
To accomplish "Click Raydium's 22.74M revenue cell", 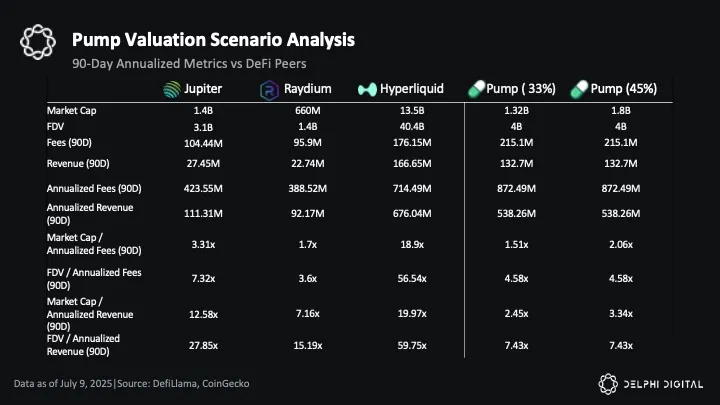I will coord(300,163).
